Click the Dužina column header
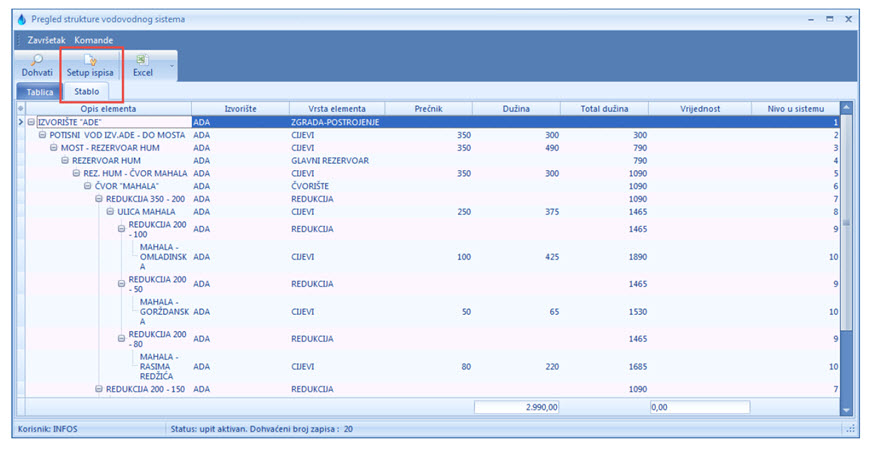This screenshot has height=451, width=870. click(516, 108)
